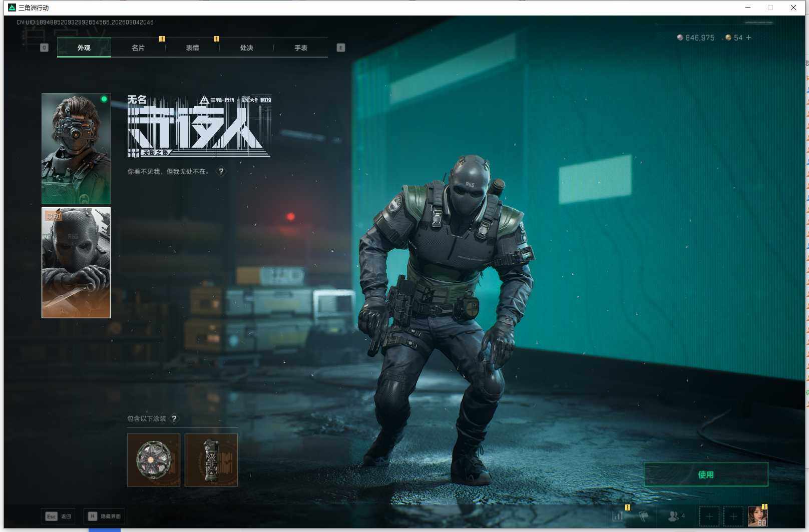Image resolution: width=809 pixels, height=532 pixels.
Task: Click the 包含以下涂装 label
Action: click(147, 418)
